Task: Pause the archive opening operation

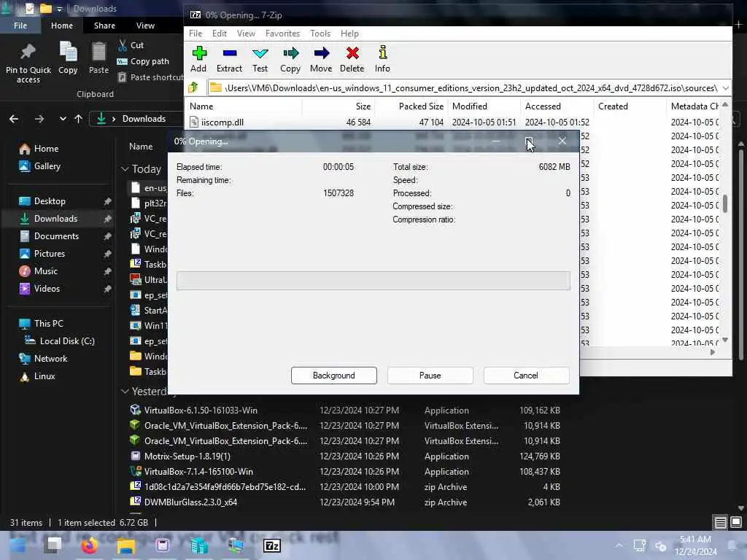Action: coord(430,376)
